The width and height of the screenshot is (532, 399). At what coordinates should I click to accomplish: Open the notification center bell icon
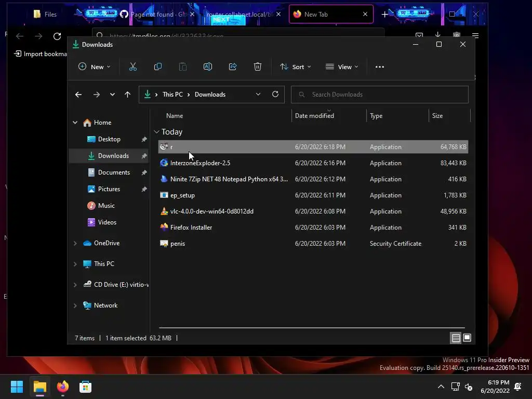pos(518,387)
